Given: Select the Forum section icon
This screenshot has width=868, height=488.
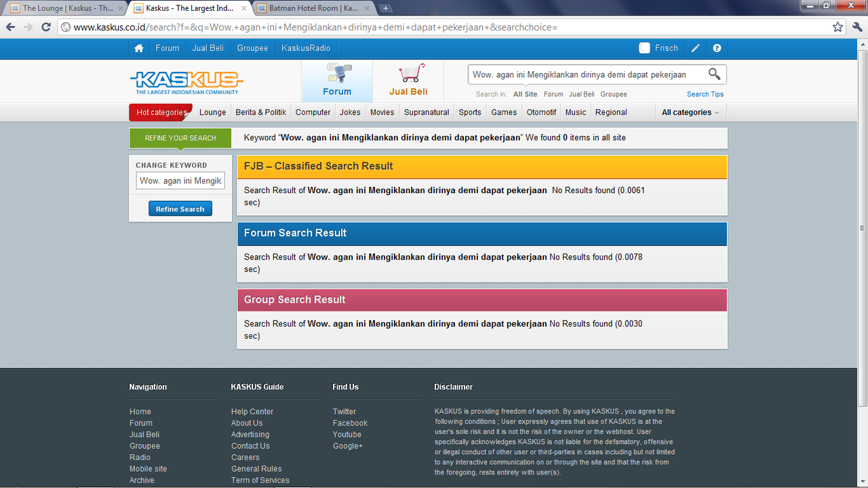Looking at the screenshot, I should tap(337, 81).
